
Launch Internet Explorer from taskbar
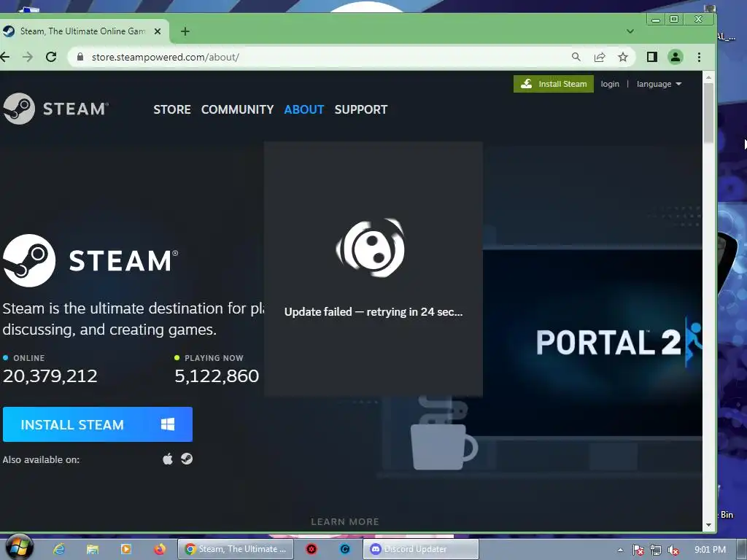pos(58,549)
